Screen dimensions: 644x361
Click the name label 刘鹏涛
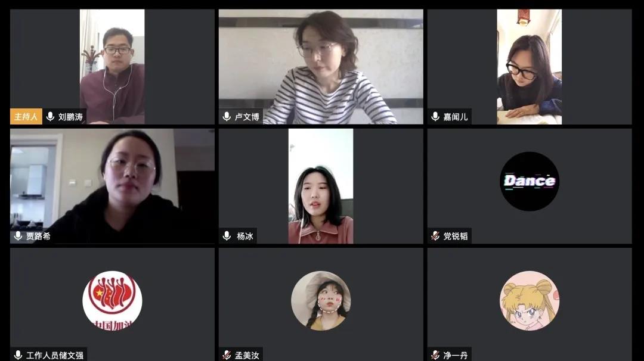tap(70, 117)
